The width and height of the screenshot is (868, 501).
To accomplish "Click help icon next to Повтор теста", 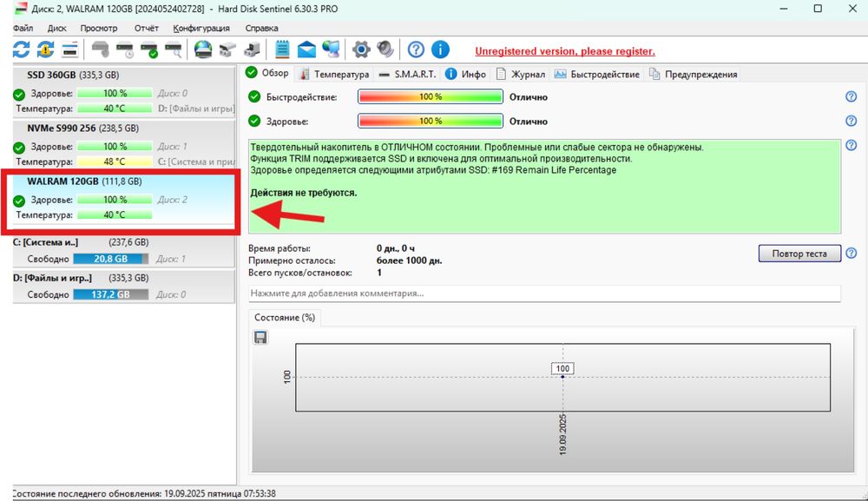I will (852, 253).
